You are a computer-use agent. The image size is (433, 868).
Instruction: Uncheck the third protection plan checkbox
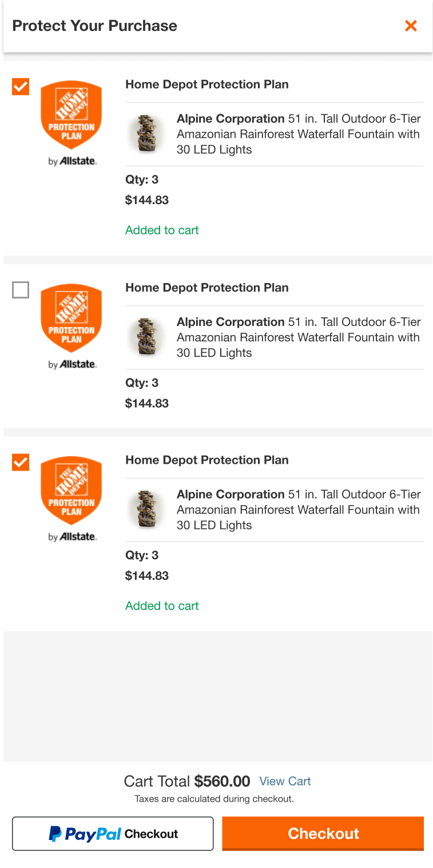(21, 462)
